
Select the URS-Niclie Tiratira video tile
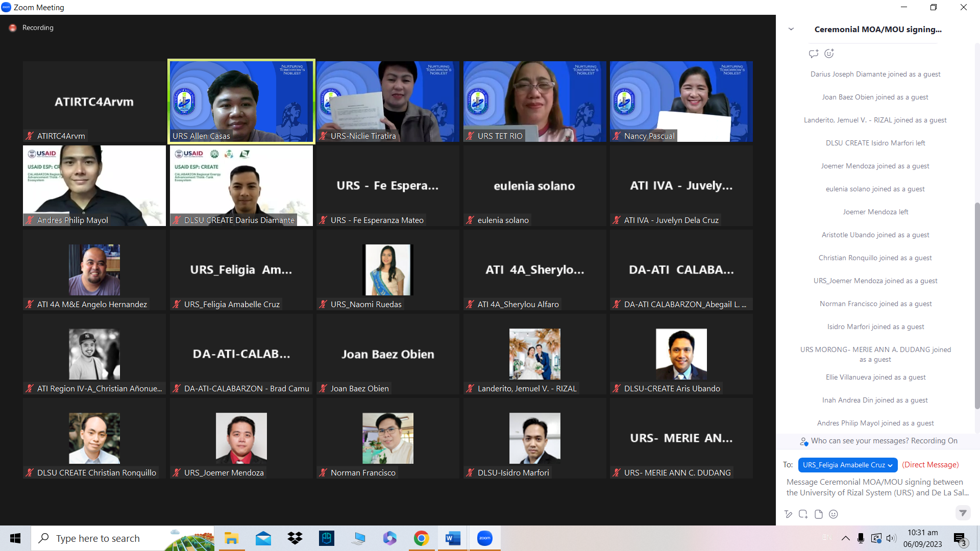(x=388, y=102)
